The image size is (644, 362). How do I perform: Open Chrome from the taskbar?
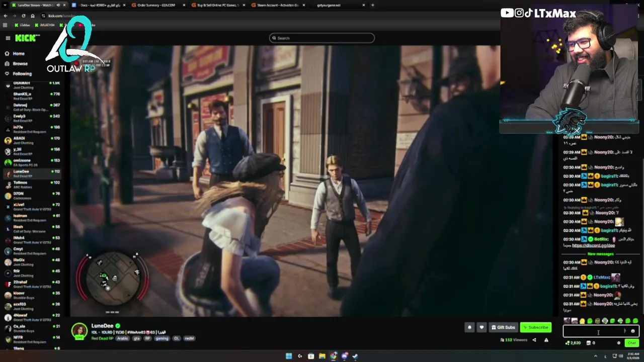333,356
